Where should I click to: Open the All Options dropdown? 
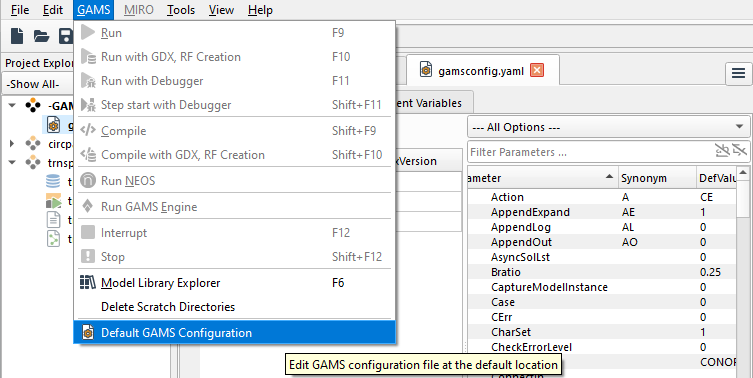click(x=608, y=127)
